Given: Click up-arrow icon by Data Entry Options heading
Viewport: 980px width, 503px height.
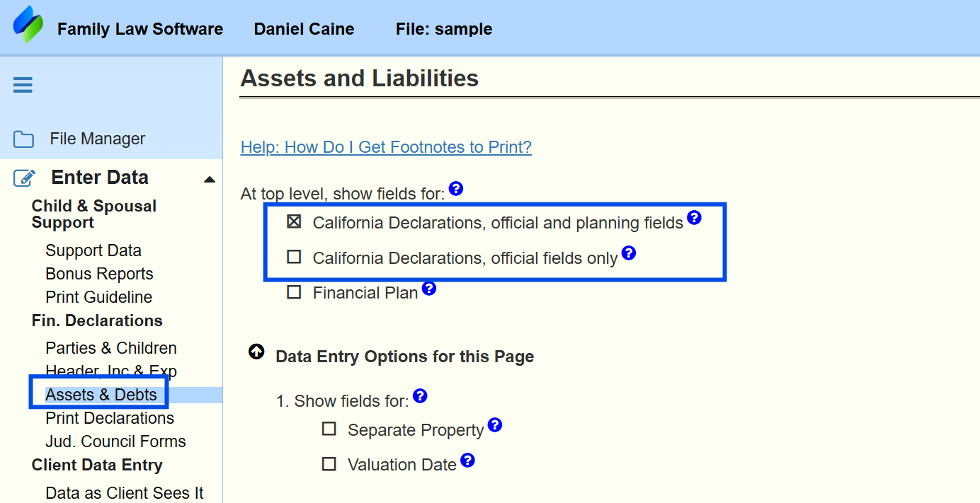Looking at the screenshot, I should (x=256, y=352).
